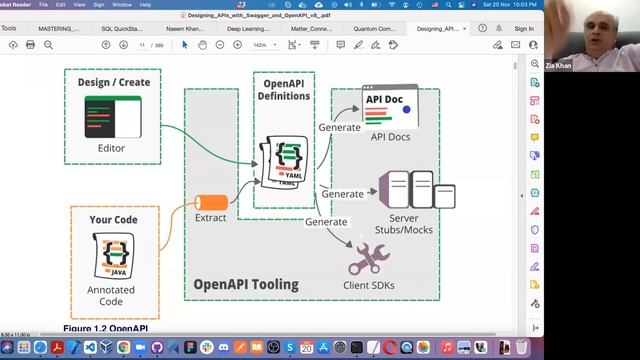This screenshot has width=640, height=360.
Task: Select the highlighter pen tool
Action: point(358,45)
